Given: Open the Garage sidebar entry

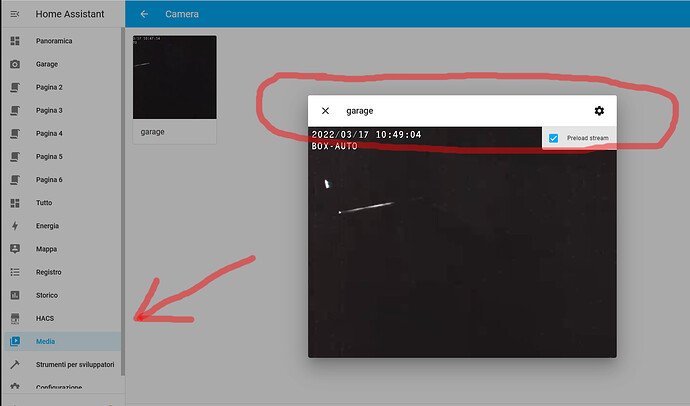Looking at the screenshot, I should pos(62,64).
